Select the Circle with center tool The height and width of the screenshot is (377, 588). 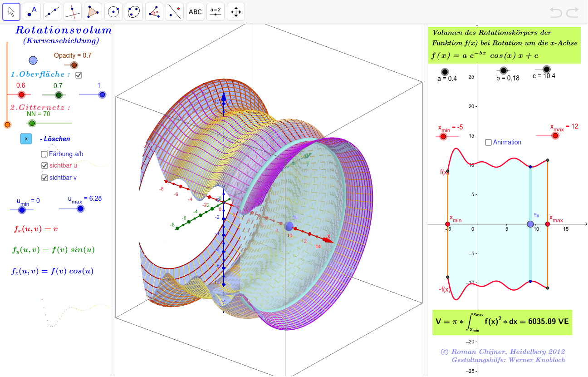[x=113, y=12]
